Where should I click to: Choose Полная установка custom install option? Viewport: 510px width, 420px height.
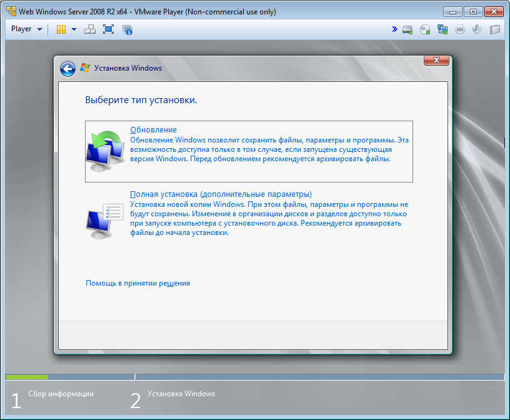[249, 213]
